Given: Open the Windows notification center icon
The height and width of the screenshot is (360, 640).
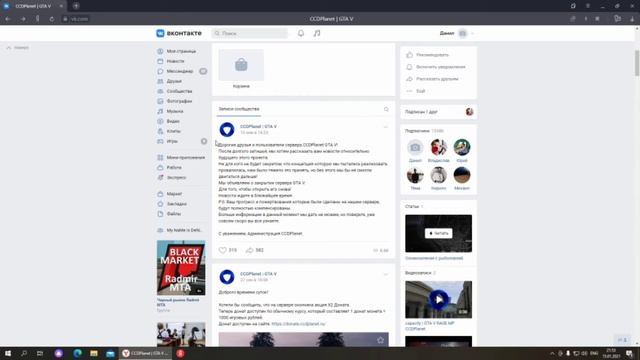Looking at the screenshot, I should 629,353.
